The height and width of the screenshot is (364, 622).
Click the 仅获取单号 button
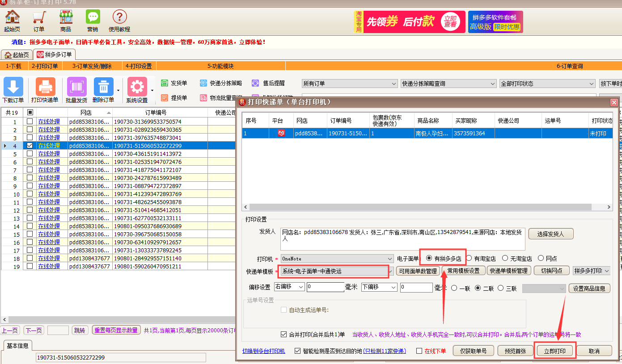473,351
